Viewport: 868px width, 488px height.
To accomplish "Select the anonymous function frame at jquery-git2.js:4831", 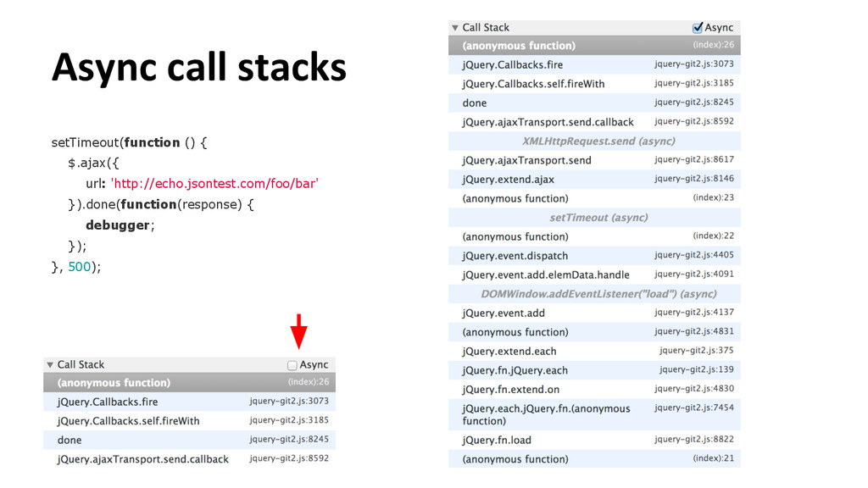I will point(594,332).
